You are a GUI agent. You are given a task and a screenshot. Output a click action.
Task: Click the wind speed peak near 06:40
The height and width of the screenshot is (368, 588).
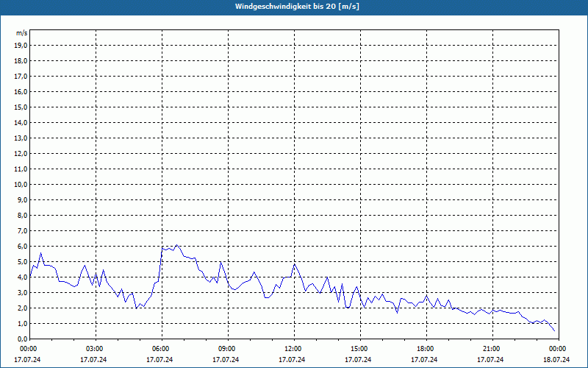coord(177,245)
